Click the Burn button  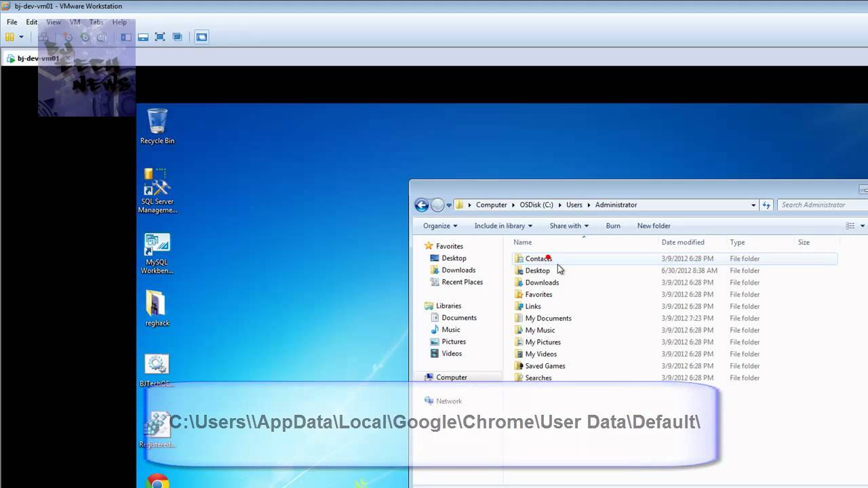[x=613, y=226]
